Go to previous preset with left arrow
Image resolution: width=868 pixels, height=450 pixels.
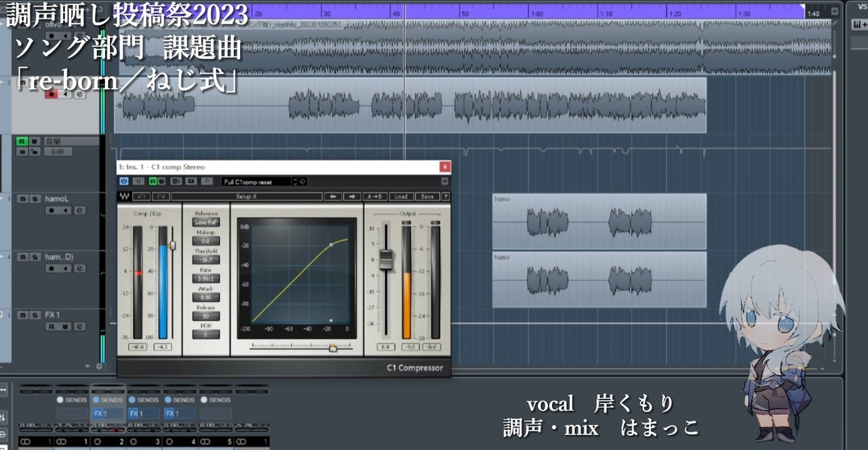(333, 196)
